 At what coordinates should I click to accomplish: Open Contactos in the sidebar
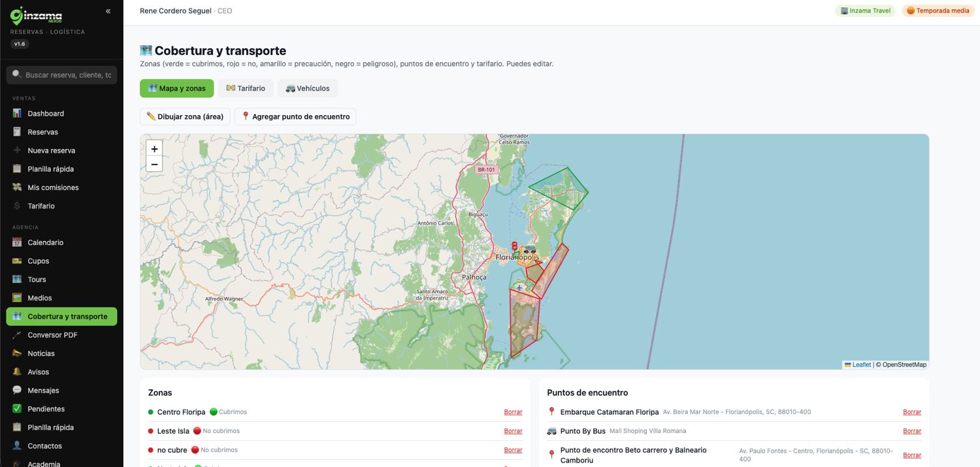(61, 446)
